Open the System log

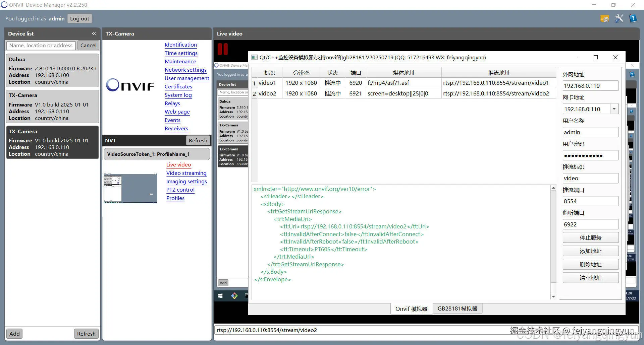click(178, 95)
